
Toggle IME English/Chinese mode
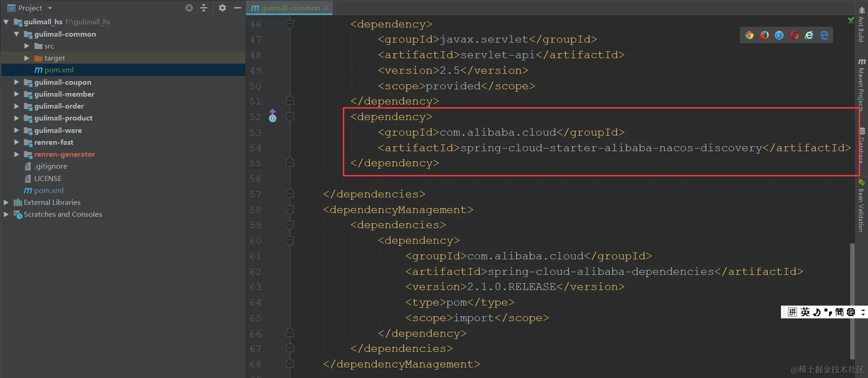[805, 312]
